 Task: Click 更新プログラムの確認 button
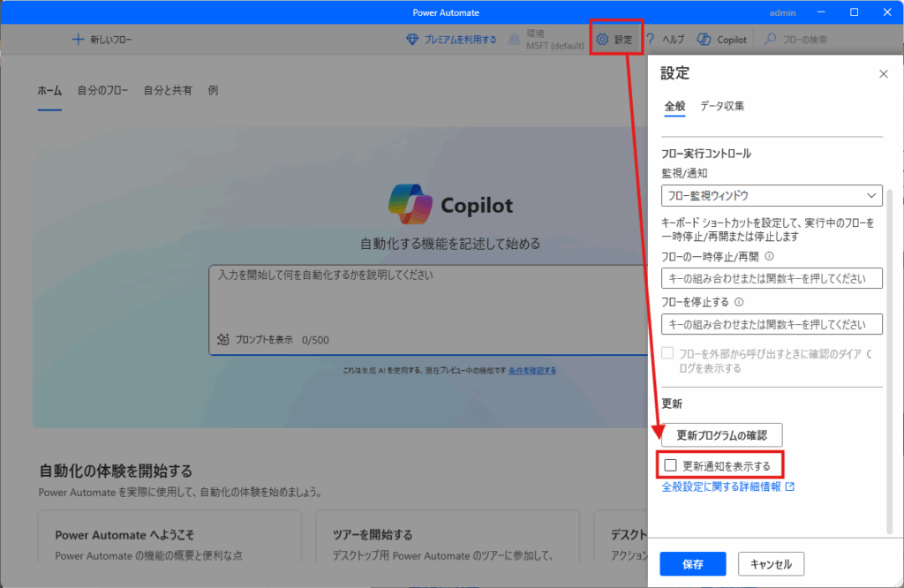(722, 435)
